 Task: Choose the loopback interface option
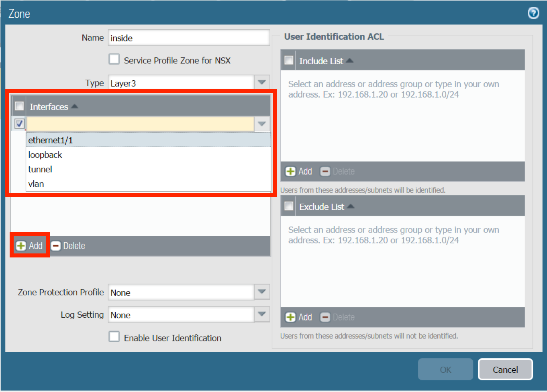(45, 155)
